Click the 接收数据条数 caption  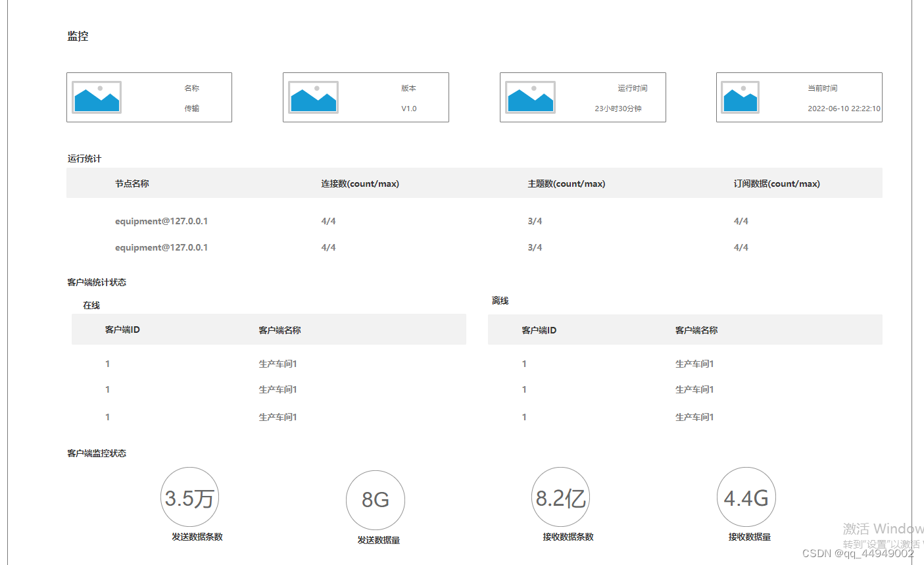point(568,537)
